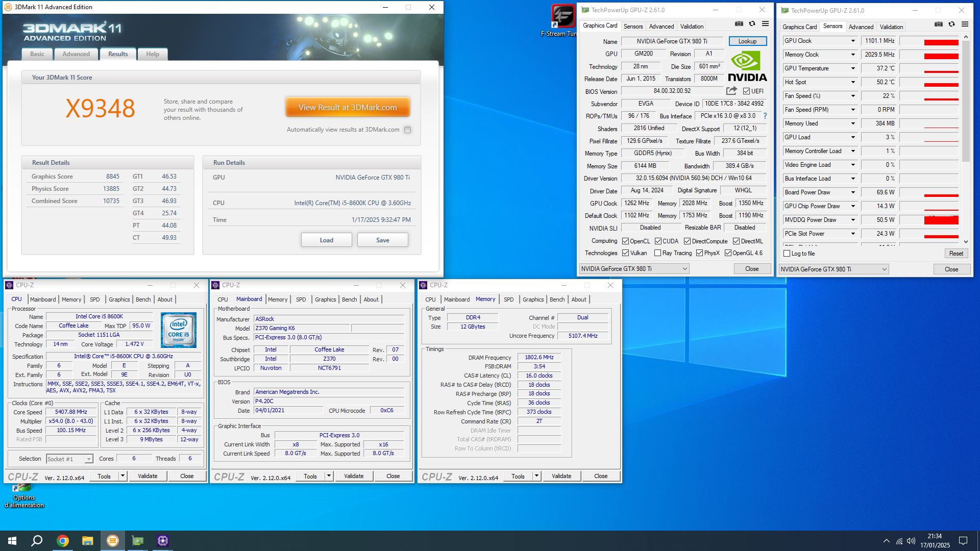The width and height of the screenshot is (980, 551).
Task: Click View Result at 3DMark.com button
Action: click(x=348, y=108)
